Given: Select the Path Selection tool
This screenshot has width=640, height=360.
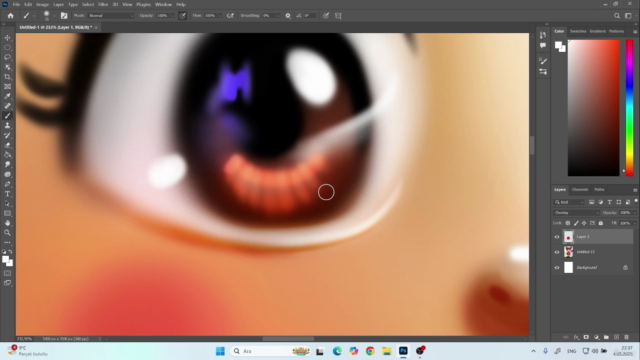Looking at the screenshot, I should click(x=7, y=204).
